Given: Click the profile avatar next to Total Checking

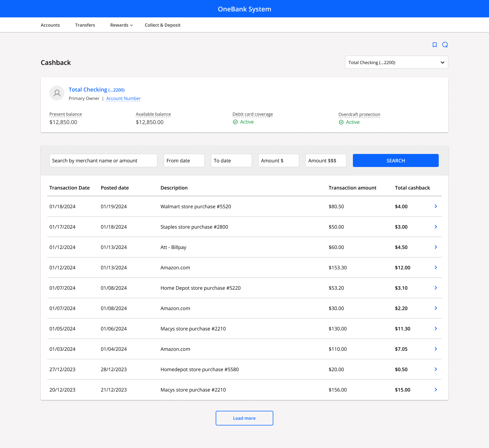Looking at the screenshot, I should [x=57, y=93].
